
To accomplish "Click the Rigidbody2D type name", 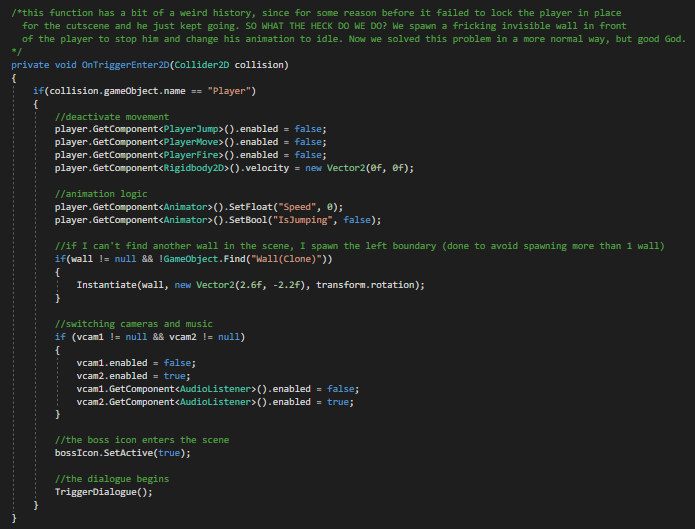I will (x=194, y=168).
